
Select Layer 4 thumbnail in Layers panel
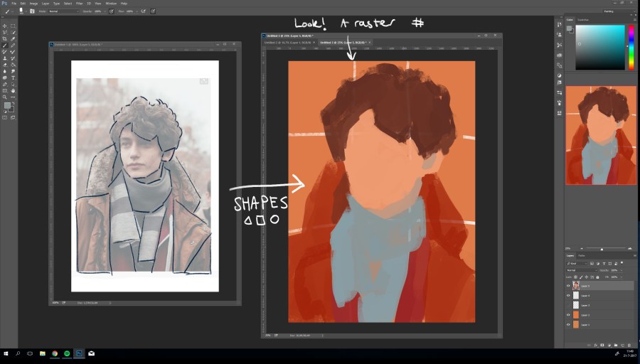[576, 295]
